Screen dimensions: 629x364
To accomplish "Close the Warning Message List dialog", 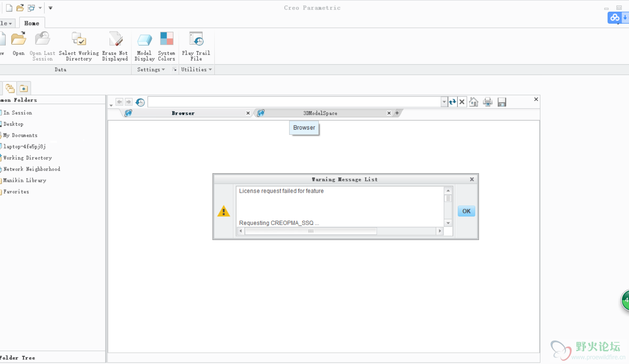I will click(x=472, y=180).
